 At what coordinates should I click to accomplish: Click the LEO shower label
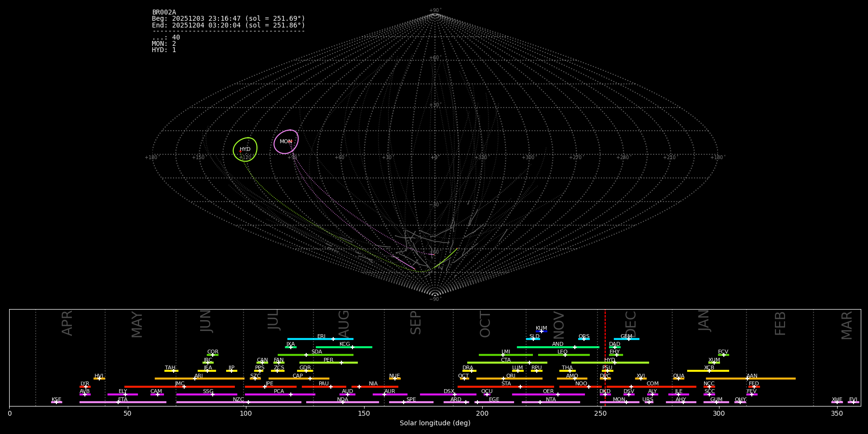[563, 352]
